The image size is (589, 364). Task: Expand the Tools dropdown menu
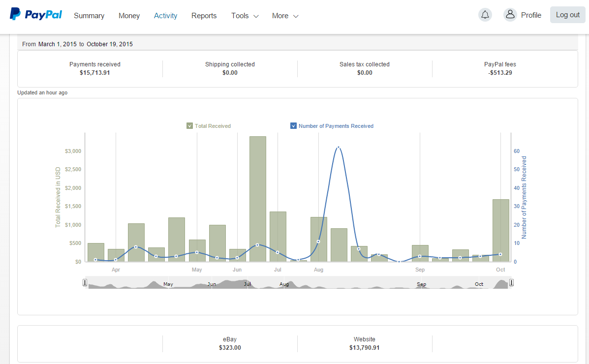(245, 16)
